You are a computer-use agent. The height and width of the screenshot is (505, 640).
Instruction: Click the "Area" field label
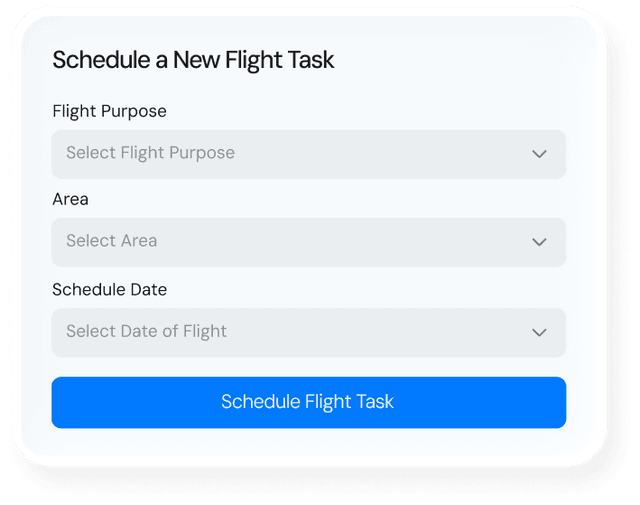70,199
